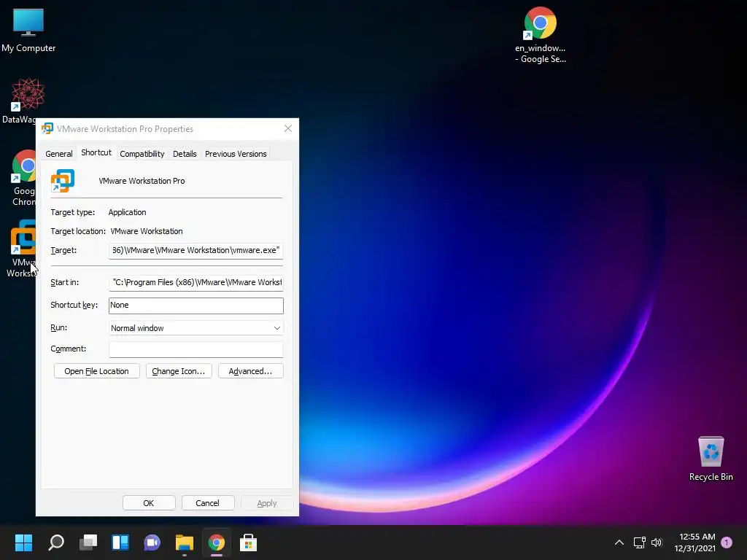Click Open File Location button

(97, 371)
